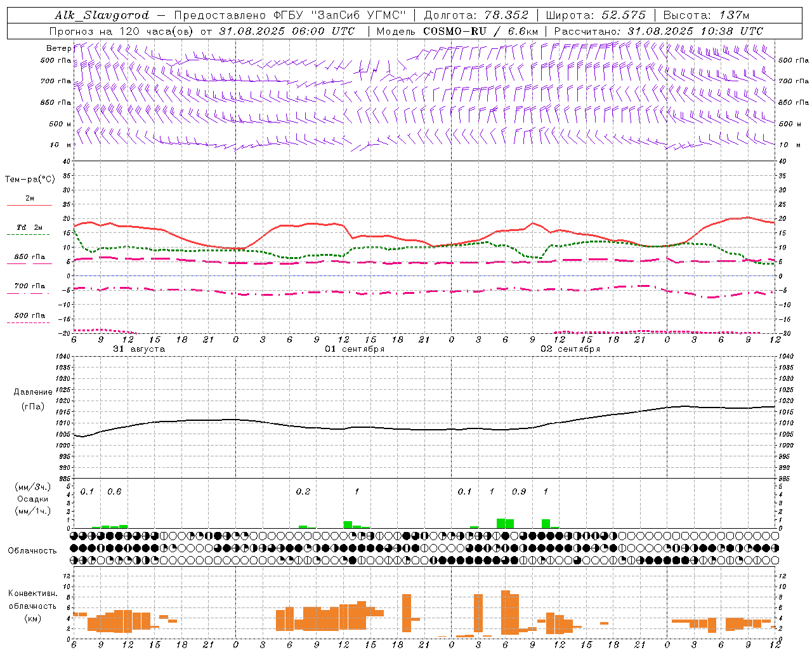Click the '(мм/1ч.)' precipitation unit label
812x650 pixels.
[x=33, y=511]
